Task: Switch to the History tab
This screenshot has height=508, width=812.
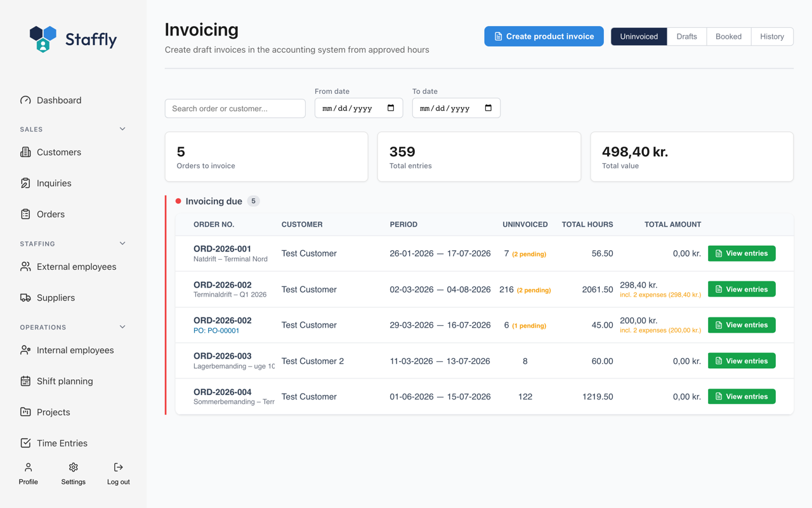Action: tap(772, 37)
